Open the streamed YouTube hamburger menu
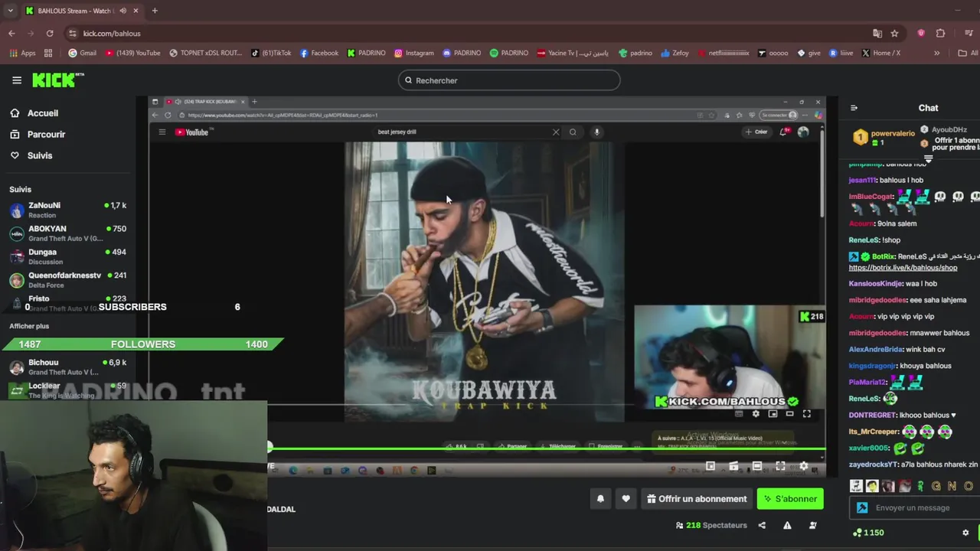Image resolution: width=980 pixels, height=551 pixels. (162, 132)
